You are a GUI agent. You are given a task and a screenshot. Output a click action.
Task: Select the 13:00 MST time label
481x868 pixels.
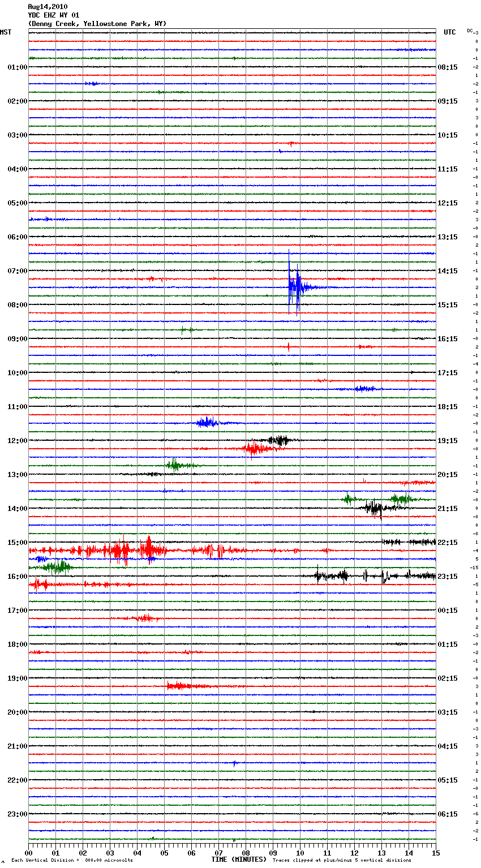[x=18, y=475]
